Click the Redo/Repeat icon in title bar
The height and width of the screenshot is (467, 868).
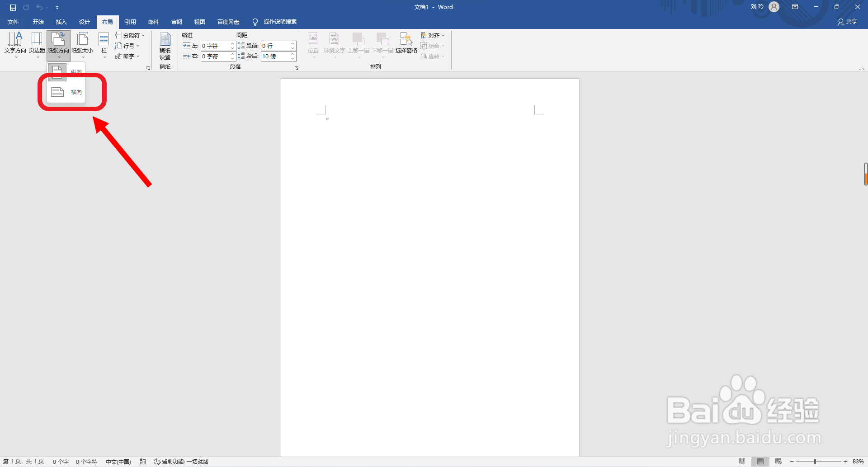(26, 7)
